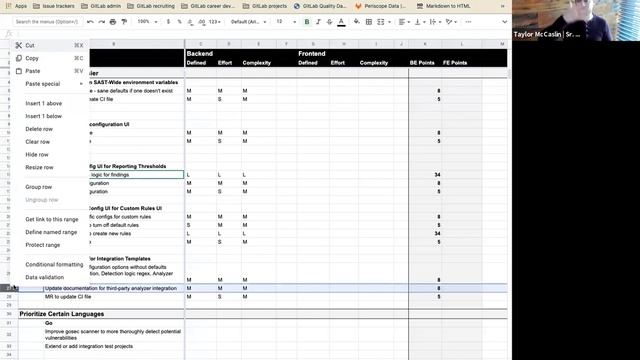
Task: Open Data validation
Action: (49, 277)
